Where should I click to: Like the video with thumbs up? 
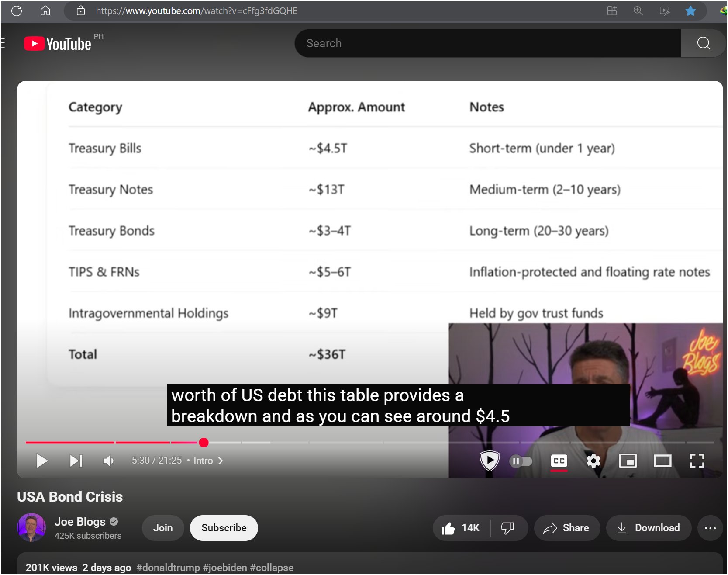point(461,528)
